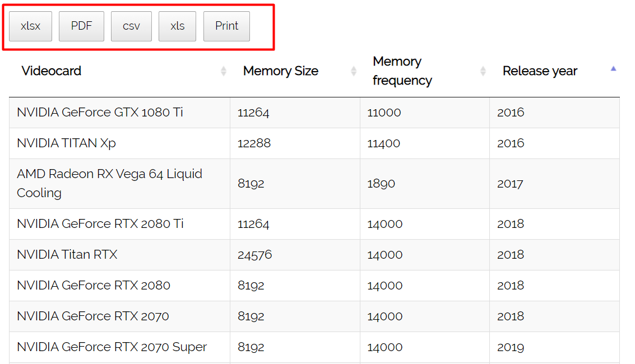Sort by Memory frequency header

point(402,71)
